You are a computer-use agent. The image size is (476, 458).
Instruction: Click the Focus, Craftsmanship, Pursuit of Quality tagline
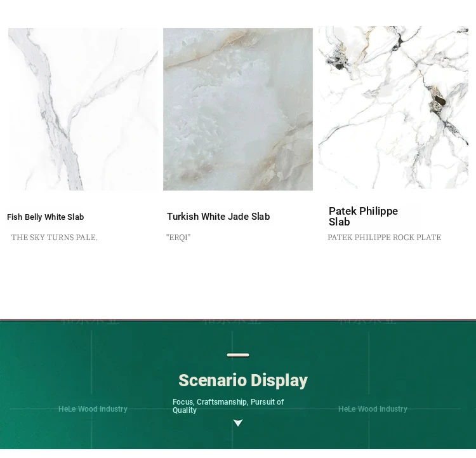click(228, 406)
